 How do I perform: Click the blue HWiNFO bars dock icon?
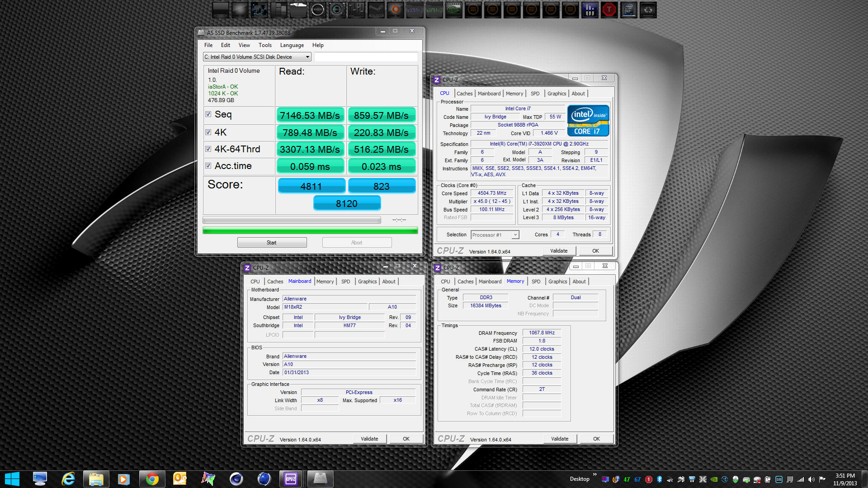[590, 9]
